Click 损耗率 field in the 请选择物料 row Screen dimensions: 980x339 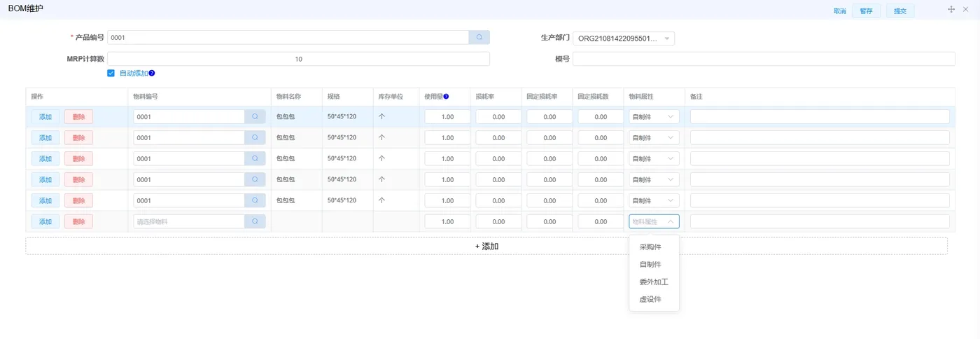click(498, 221)
